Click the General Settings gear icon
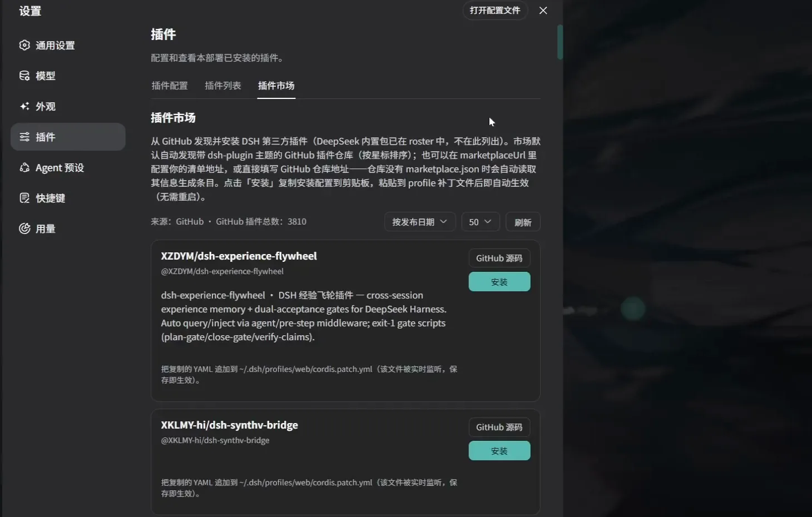 [x=24, y=45]
